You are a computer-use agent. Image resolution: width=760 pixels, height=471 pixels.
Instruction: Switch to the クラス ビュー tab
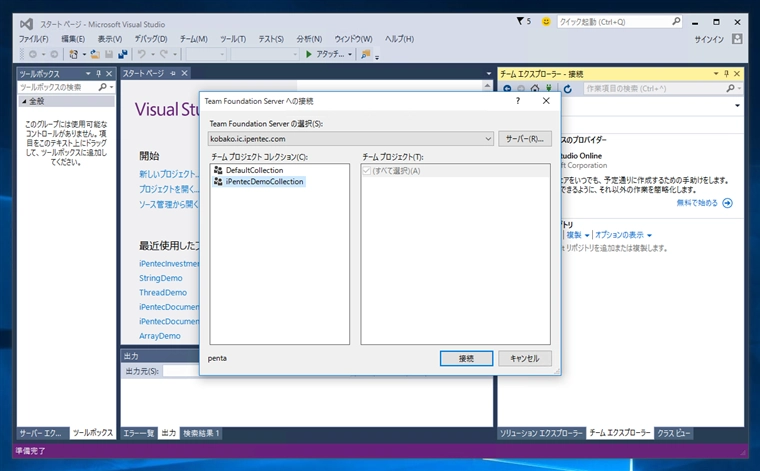(673, 433)
